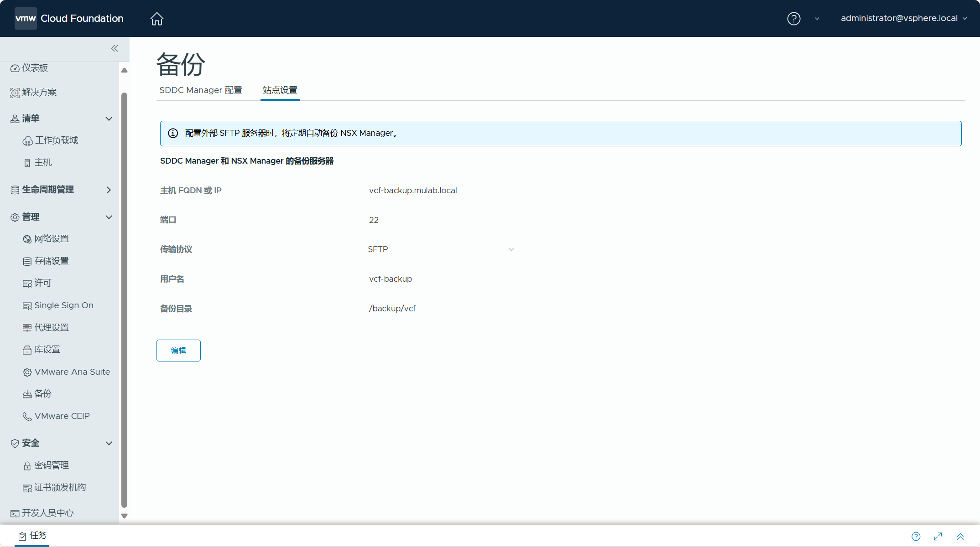Click the 许可 certificate icon
Viewport: 980px width, 547px height.
27,284
